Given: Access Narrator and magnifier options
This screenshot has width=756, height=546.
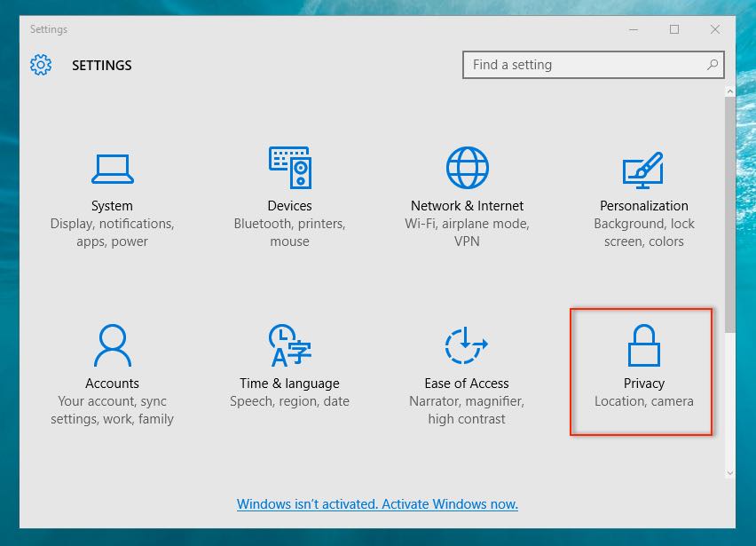Looking at the screenshot, I should (x=465, y=409).
